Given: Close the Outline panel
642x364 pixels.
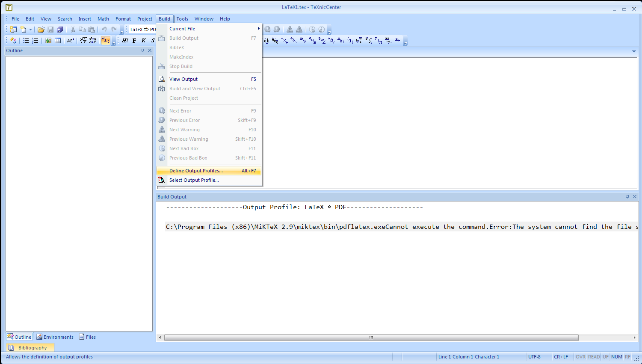Looking at the screenshot, I should point(150,50).
